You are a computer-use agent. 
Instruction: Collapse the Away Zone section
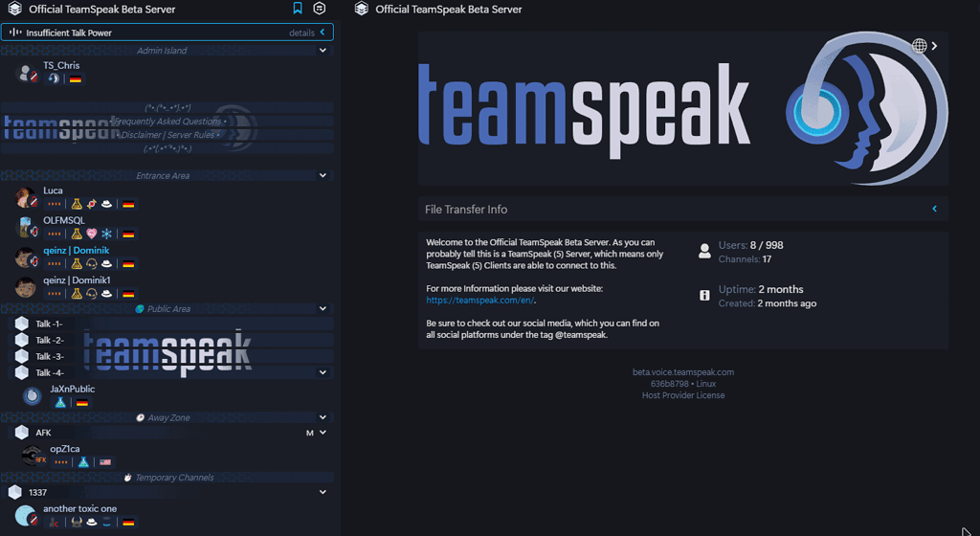(x=323, y=417)
